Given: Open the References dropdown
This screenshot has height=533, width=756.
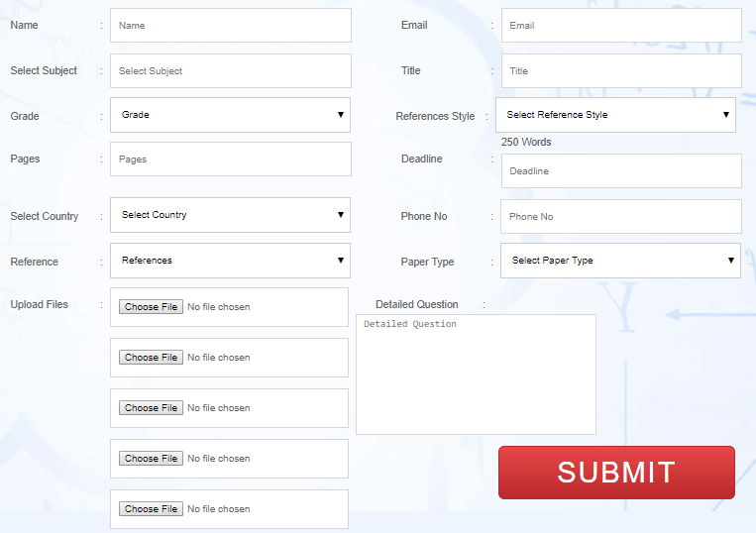Looking at the screenshot, I should coord(230,261).
